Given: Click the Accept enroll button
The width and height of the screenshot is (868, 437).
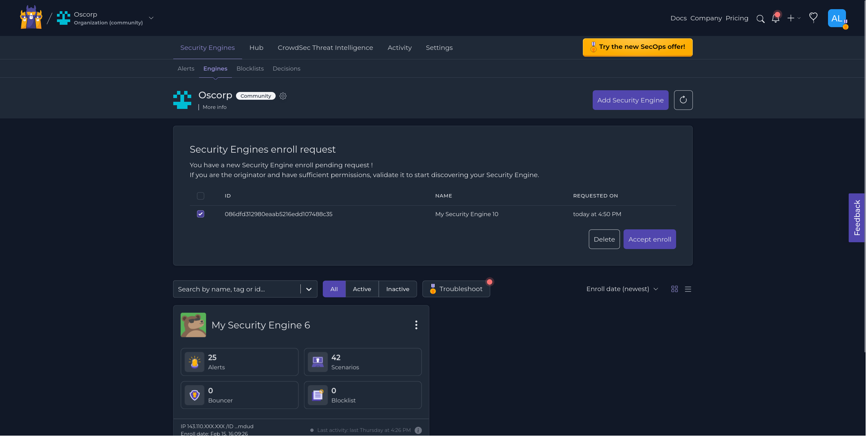Looking at the screenshot, I should click(649, 239).
